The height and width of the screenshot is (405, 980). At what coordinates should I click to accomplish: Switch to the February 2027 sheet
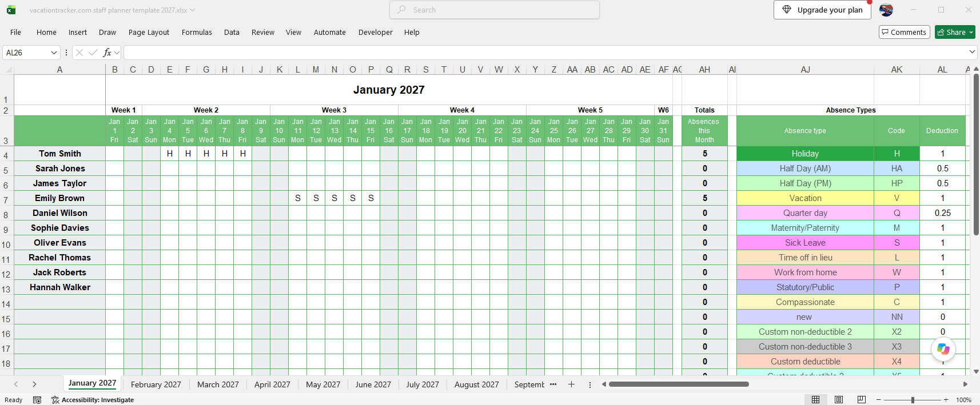[156, 384]
